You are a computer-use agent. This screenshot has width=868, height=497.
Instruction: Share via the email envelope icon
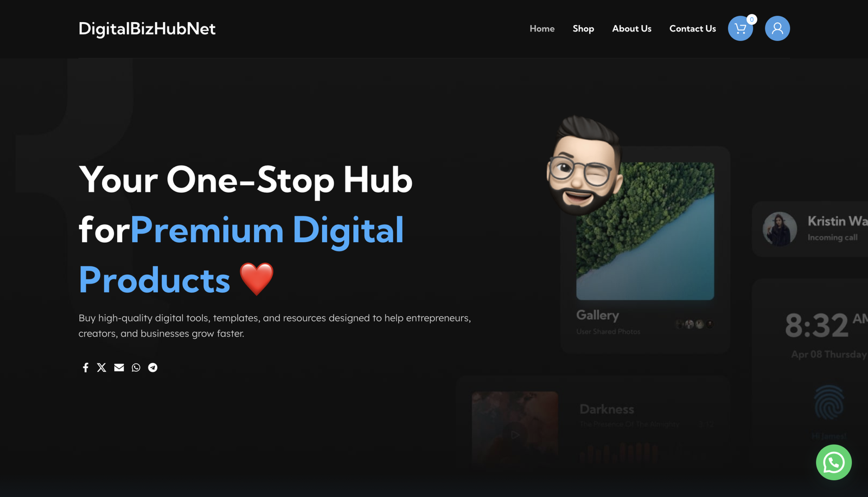(x=119, y=367)
